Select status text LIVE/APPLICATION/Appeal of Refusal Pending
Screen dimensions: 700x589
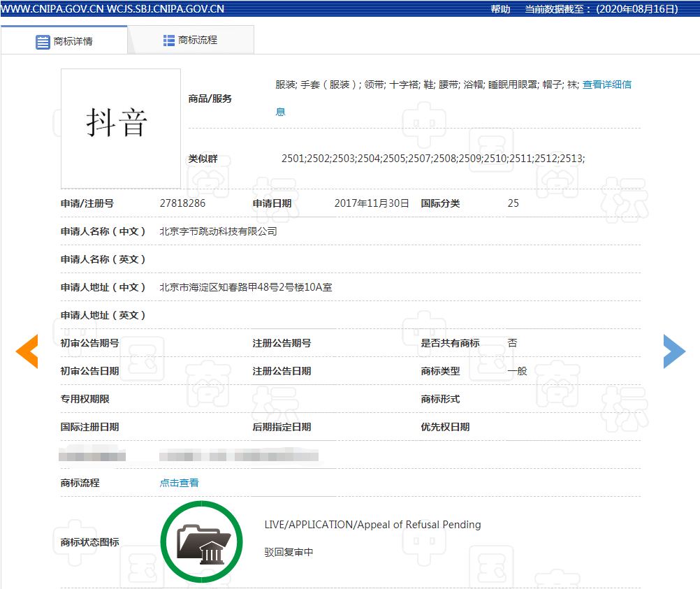[x=373, y=525]
